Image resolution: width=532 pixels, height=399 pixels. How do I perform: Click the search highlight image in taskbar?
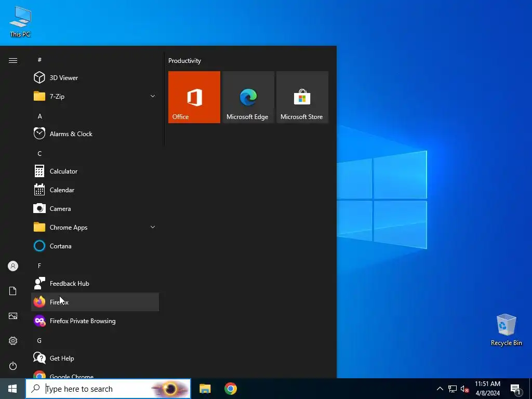(x=170, y=389)
